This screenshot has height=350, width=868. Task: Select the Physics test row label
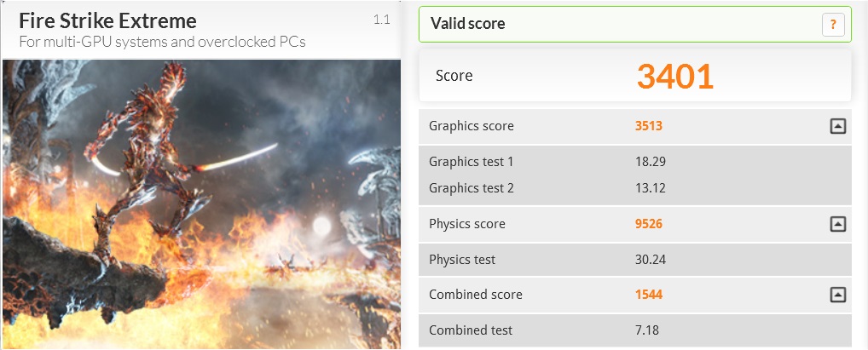462,260
